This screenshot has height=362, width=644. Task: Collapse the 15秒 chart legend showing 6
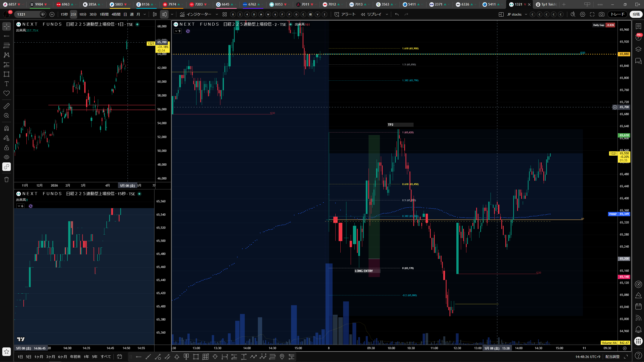click(20, 206)
